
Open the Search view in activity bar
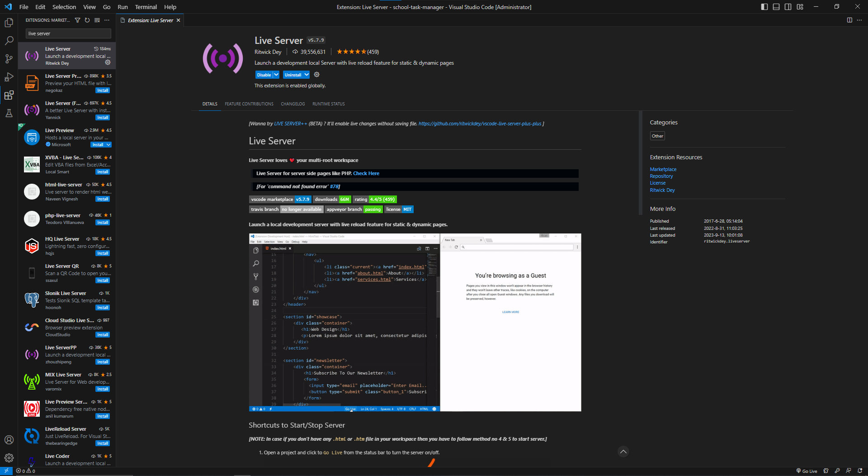[x=9, y=41]
